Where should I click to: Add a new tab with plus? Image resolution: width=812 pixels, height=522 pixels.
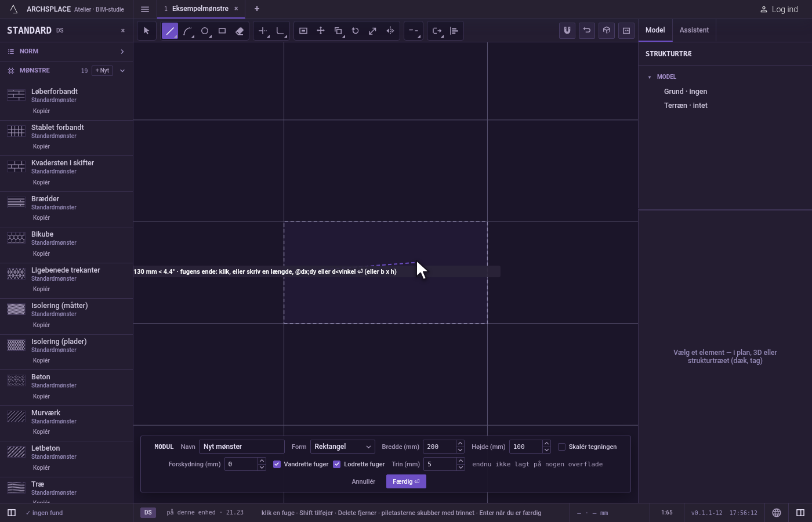(x=257, y=9)
